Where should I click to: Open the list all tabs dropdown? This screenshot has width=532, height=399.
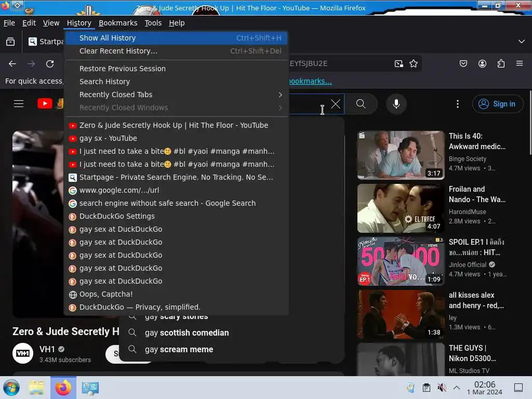pos(522,42)
